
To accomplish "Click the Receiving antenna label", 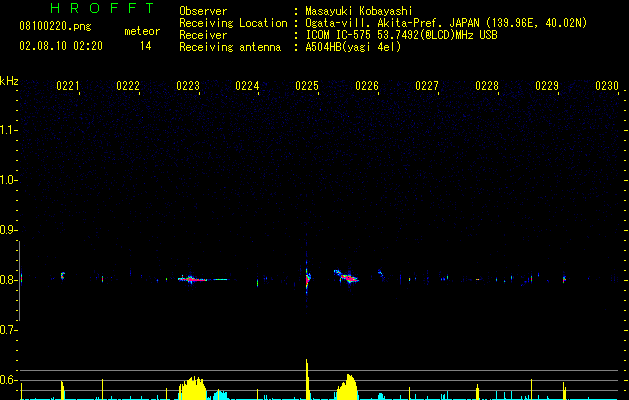I will pyautogui.click(x=230, y=47).
